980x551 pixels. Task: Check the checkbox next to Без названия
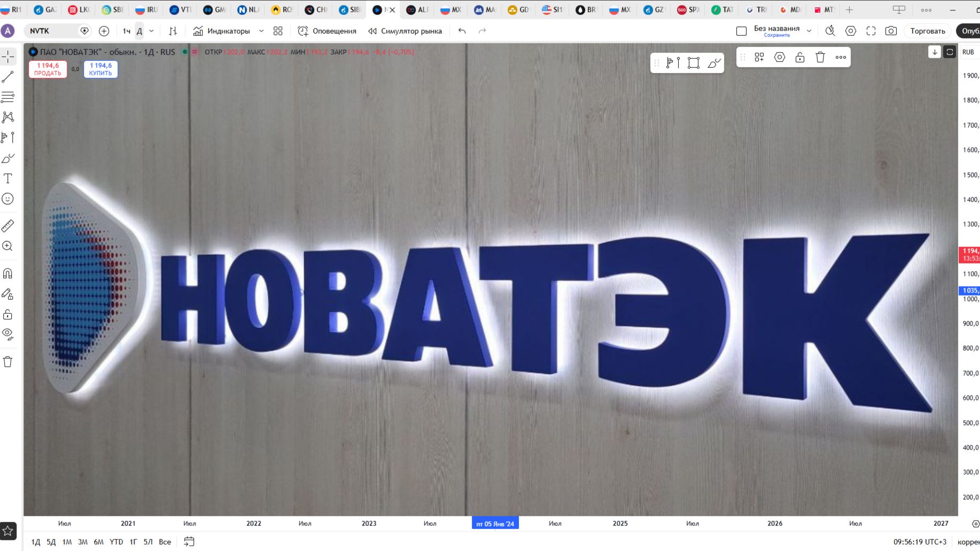(741, 31)
